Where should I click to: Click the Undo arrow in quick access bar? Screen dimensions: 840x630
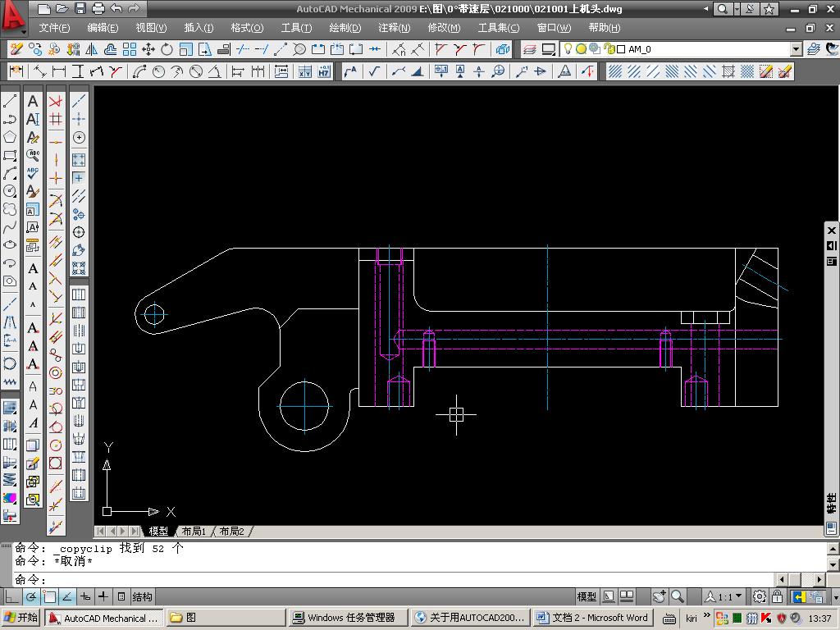pyautogui.click(x=116, y=9)
